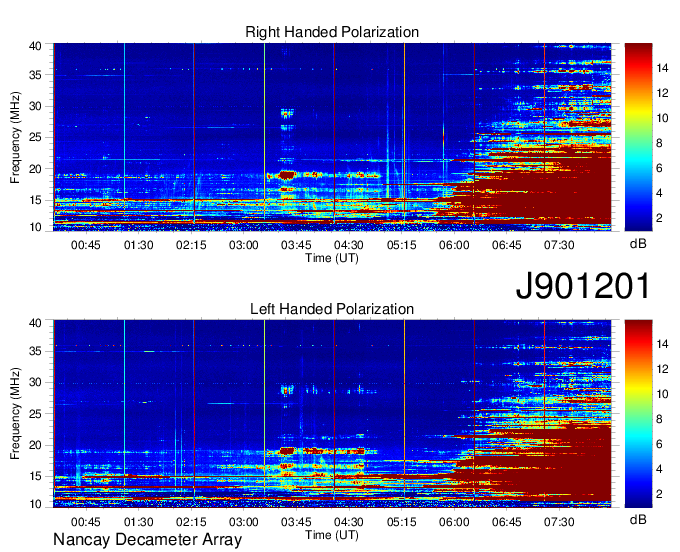
Task: Click the 30 MHz tick of Right Handed plot
Action: 36,106
